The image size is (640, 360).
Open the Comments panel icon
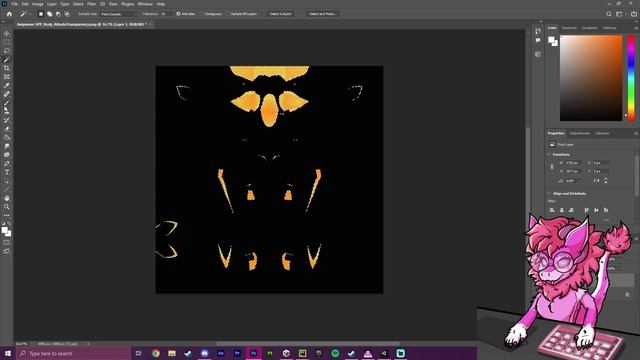pos(538,40)
